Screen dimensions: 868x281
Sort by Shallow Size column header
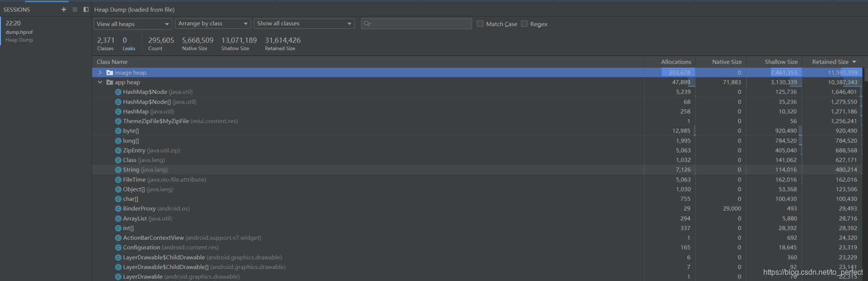(781, 62)
